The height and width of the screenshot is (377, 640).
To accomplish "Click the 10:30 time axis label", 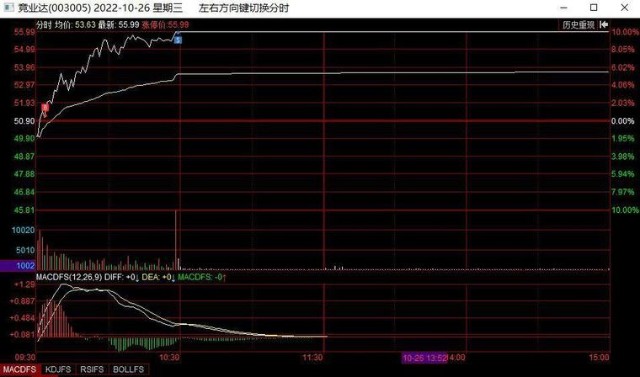I will (169, 358).
